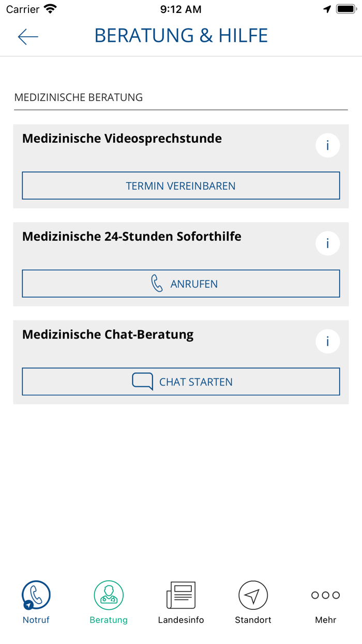362x644 pixels.
Task: Open info for Medizinische Chat-Beratung
Action: [x=327, y=341]
